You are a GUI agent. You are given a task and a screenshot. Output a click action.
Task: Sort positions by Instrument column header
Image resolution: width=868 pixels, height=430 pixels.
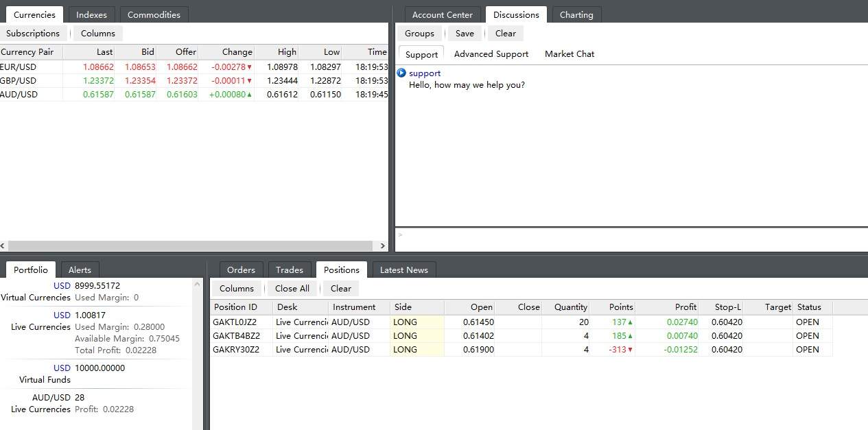(359, 307)
